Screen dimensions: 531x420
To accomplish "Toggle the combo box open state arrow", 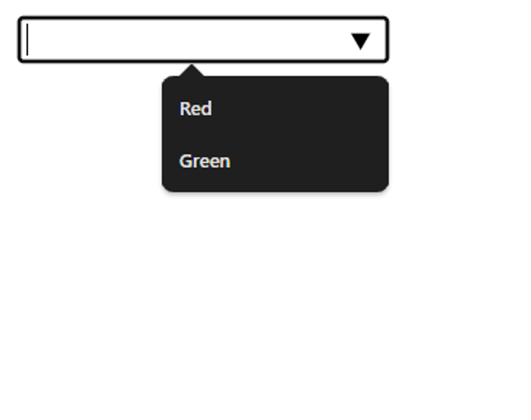I will tap(360, 41).
